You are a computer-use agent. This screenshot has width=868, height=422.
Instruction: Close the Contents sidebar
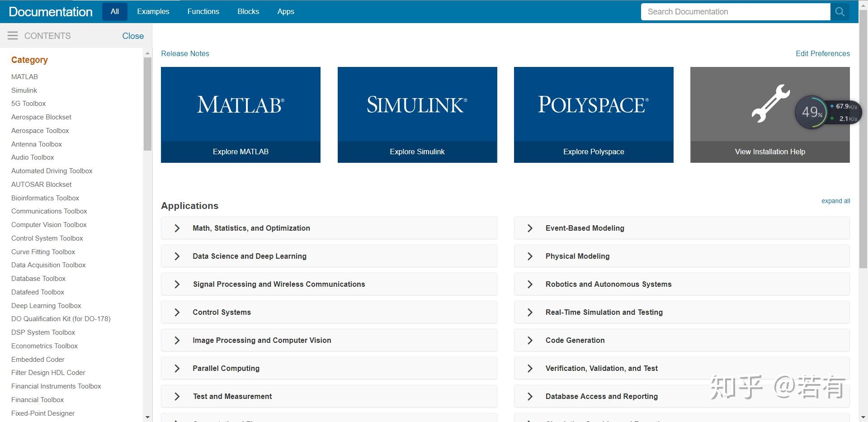point(133,36)
